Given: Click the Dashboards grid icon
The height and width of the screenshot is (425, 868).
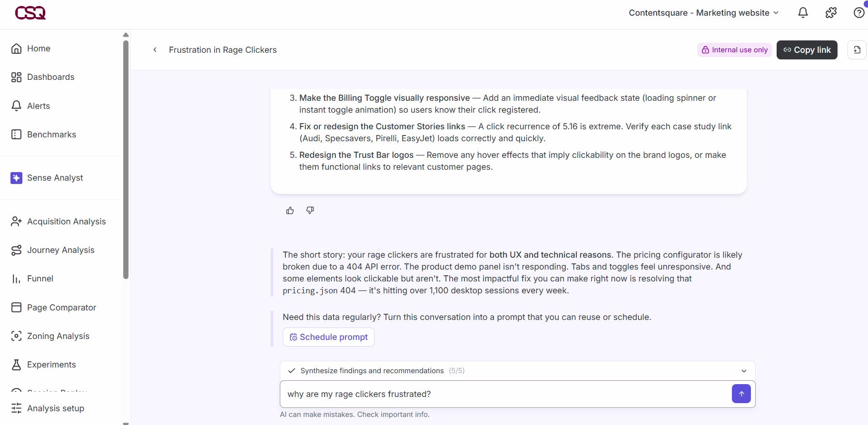Looking at the screenshot, I should (16, 77).
